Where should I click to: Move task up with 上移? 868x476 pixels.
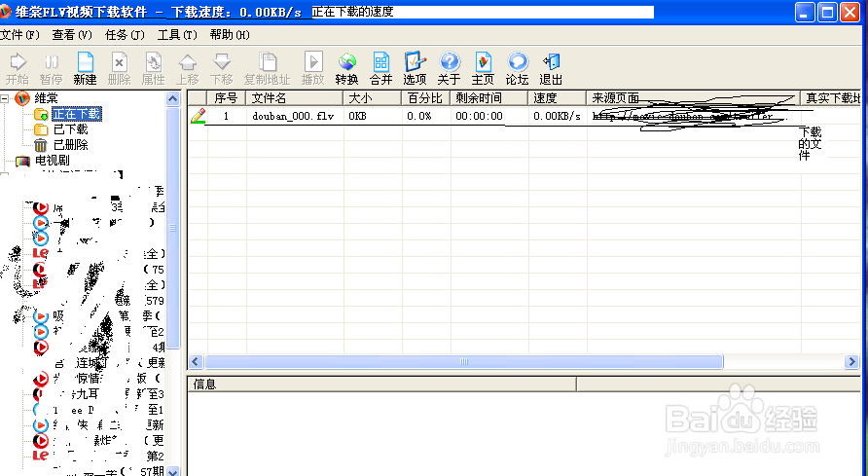tap(188, 62)
